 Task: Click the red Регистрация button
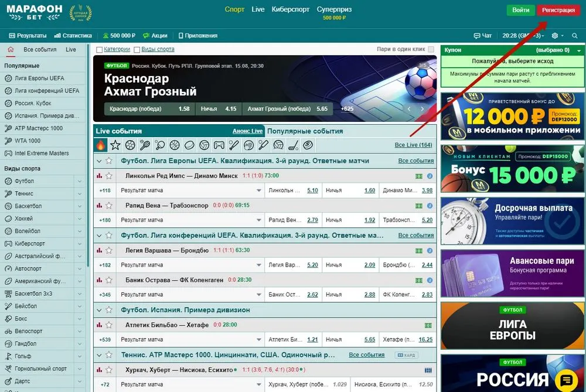pyautogui.click(x=558, y=10)
